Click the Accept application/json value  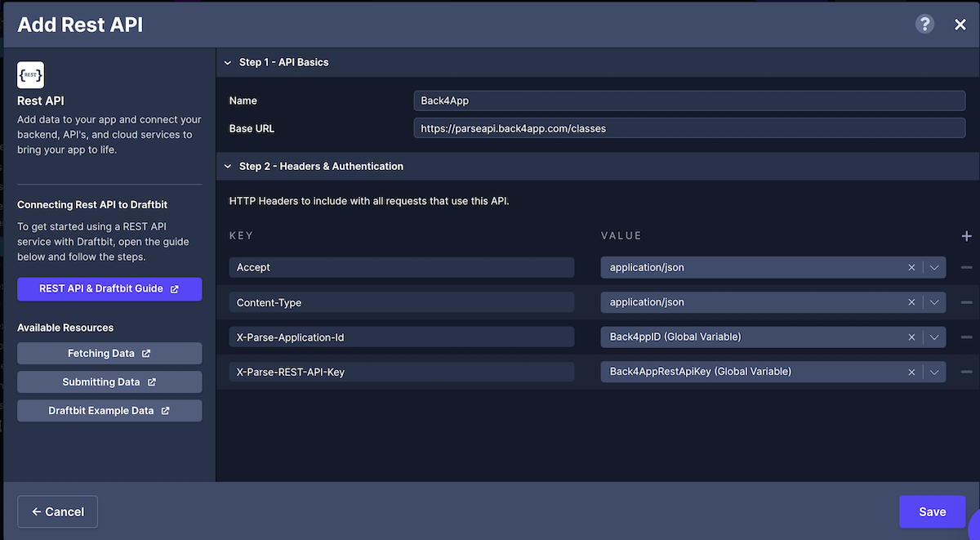click(x=647, y=267)
